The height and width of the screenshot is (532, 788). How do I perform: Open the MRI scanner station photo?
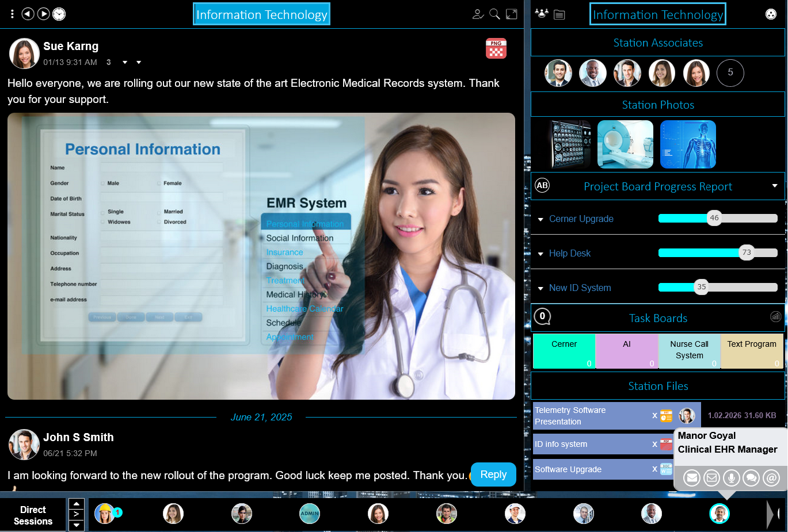pos(625,144)
